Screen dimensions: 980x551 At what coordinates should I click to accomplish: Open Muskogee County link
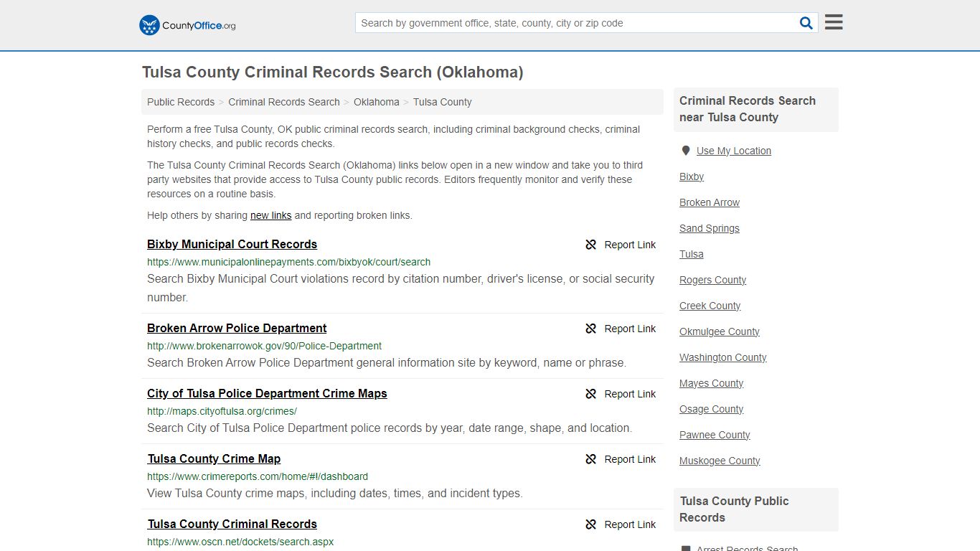coord(720,461)
